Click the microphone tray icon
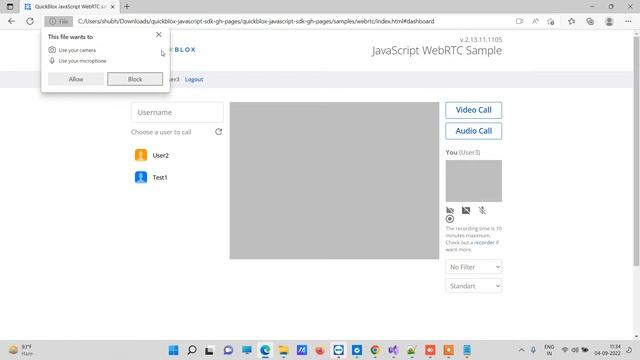640x360 pixels. click(533, 350)
